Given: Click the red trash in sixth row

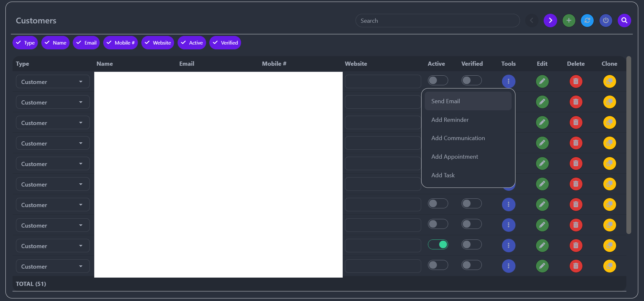Looking at the screenshot, I should pyautogui.click(x=576, y=184).
